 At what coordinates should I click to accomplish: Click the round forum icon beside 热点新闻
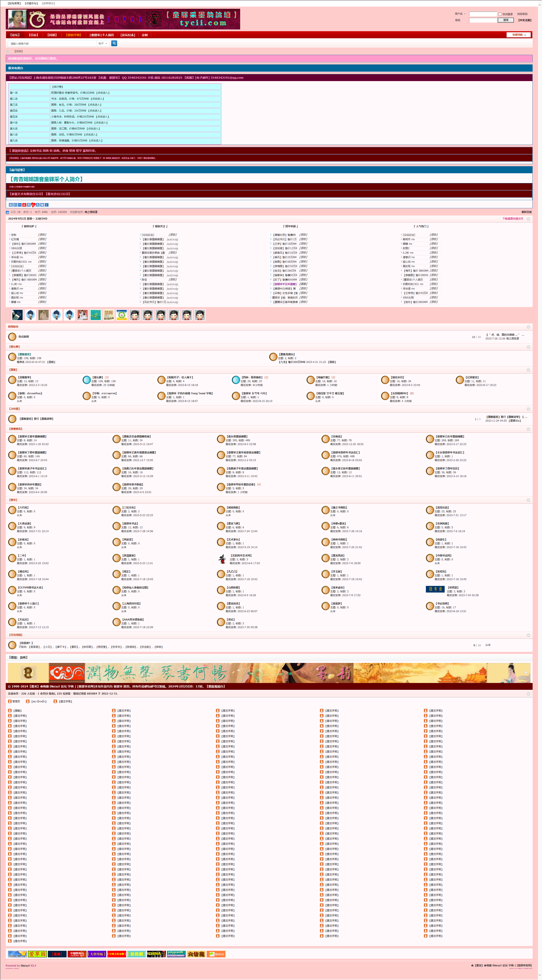point(12,337)
